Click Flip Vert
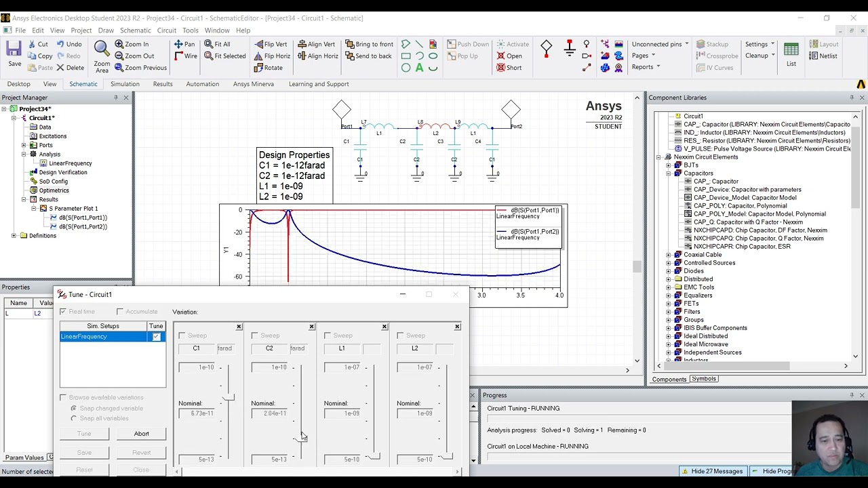 coord(270,44)
